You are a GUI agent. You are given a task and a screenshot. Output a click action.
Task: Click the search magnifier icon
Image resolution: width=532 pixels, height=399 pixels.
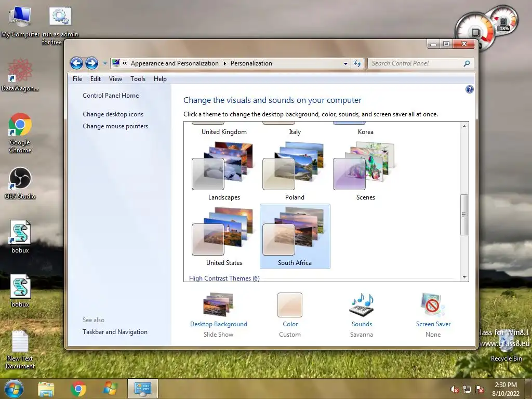[x=467, y=63]
